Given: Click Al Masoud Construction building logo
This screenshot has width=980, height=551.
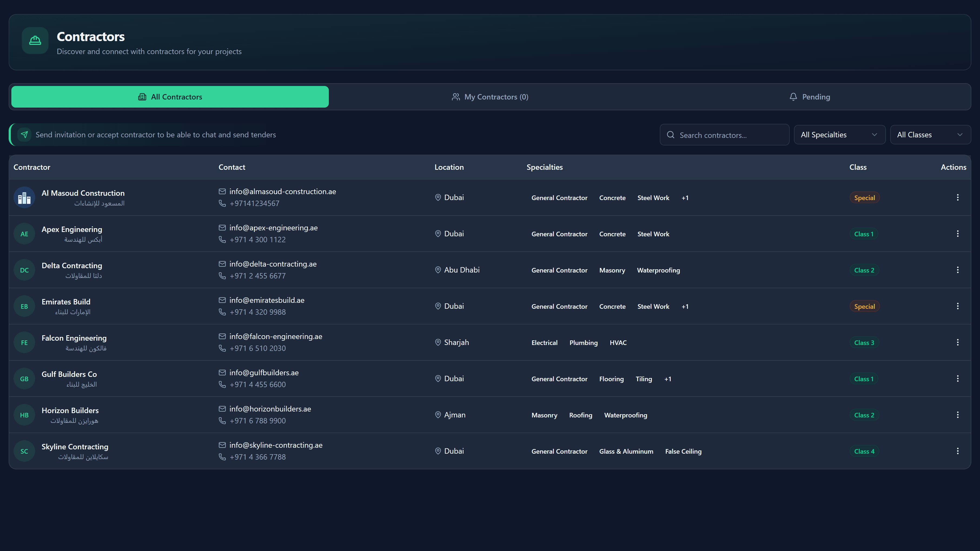Looking at the screenshot, I should point(24,197).
